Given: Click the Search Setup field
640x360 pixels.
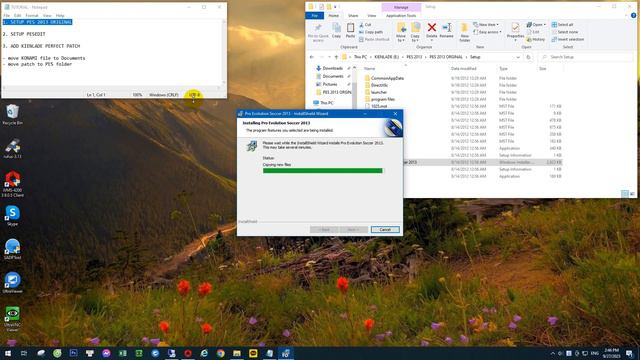Looking at the screenshot, I should [586, 57].
